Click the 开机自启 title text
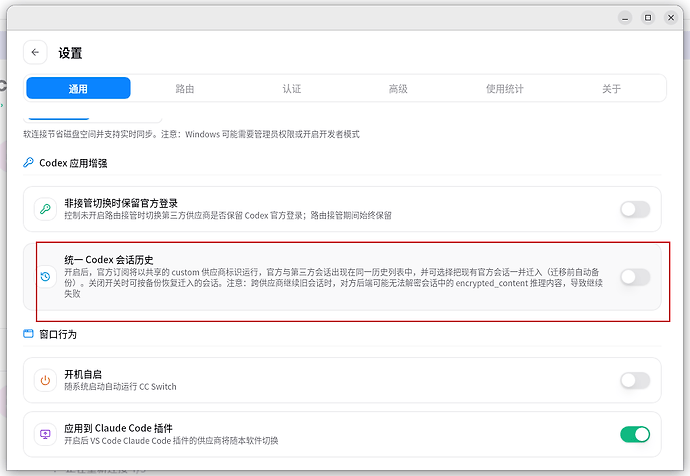The image size is (690, 476). click(x=83, y=374)
